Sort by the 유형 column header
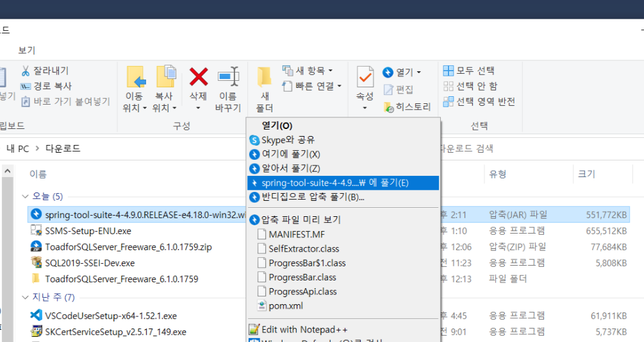644x342 pixels. 497,175
